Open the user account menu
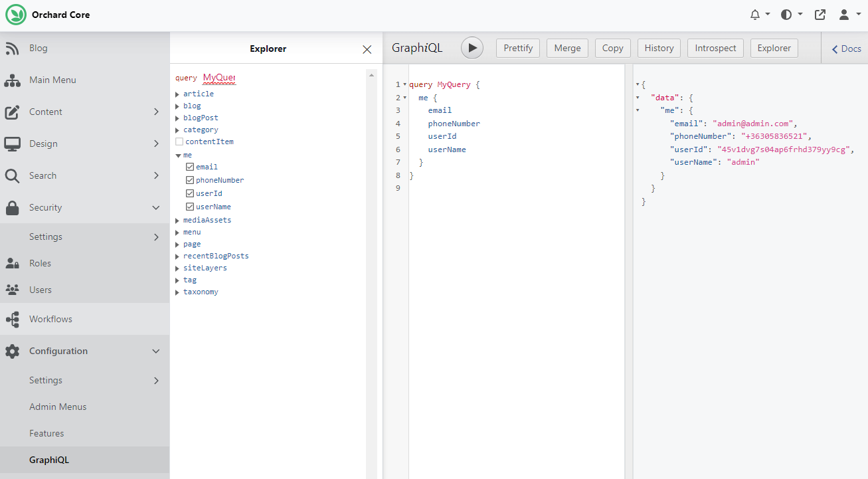The height and width of the screenshot is (479, 868). click(849, 15)
